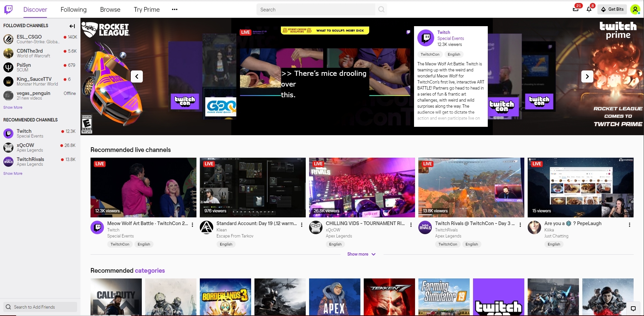Open the Twitch Rivals Apex stream thumbnail
The height and width of the screenshot is (316, 644).
[471, 188]
